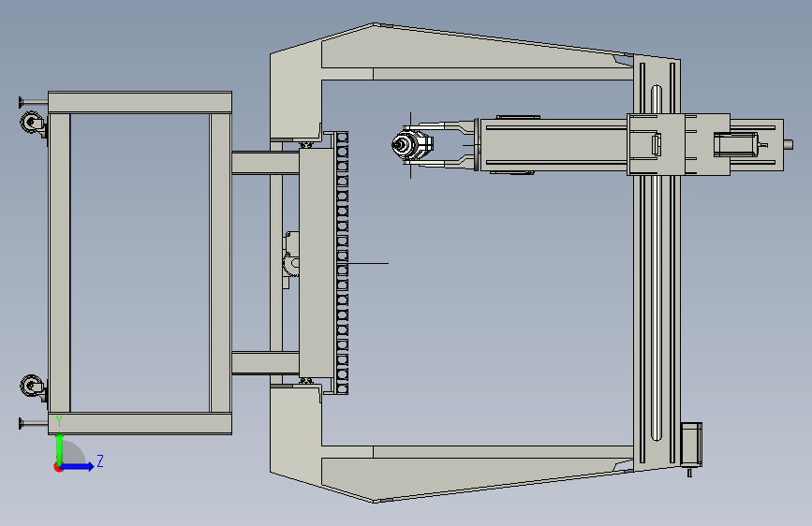Select the red origin dot of the coordinate triad
The image size is (812, 526).
[x=58, y=467]
